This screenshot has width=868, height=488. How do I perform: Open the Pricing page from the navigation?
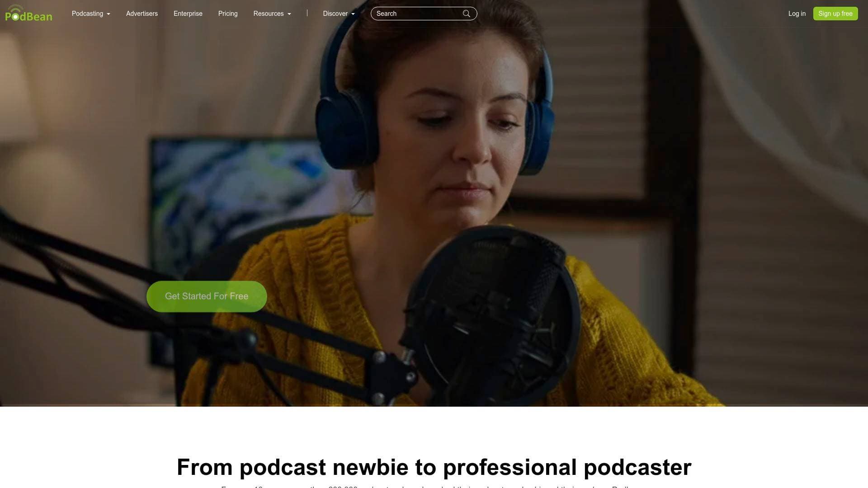(x=228, y=14)
